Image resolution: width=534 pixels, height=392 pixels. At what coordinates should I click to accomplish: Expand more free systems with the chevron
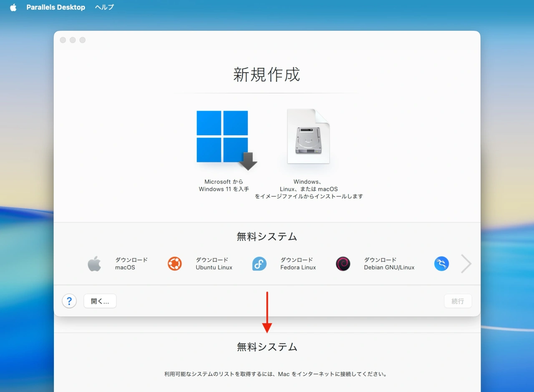[x=466, y=264]
